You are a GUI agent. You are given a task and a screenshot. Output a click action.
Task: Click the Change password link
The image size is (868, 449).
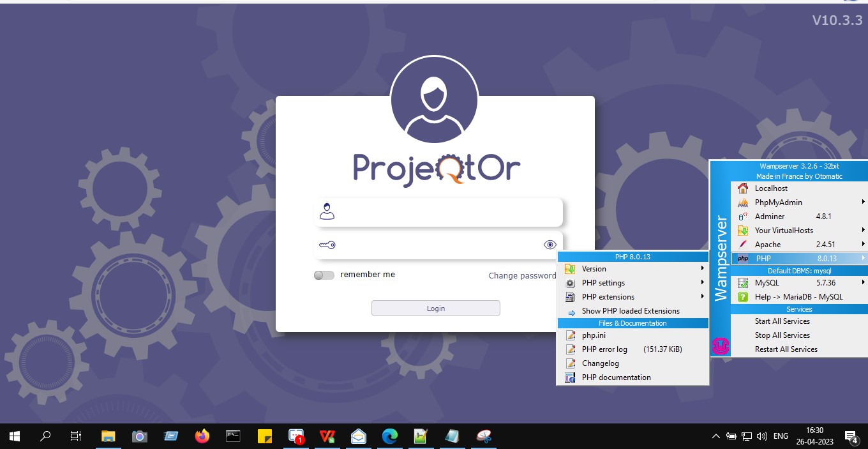[x=522, y=276]
